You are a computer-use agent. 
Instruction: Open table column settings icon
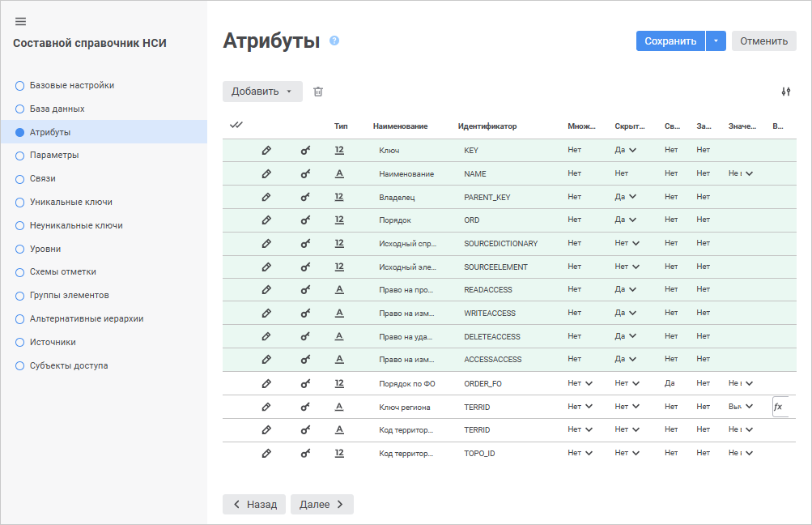point(785,92)
